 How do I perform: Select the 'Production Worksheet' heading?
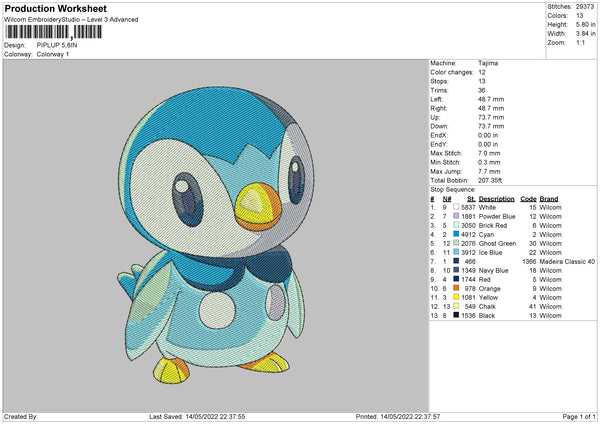(55, 8)
